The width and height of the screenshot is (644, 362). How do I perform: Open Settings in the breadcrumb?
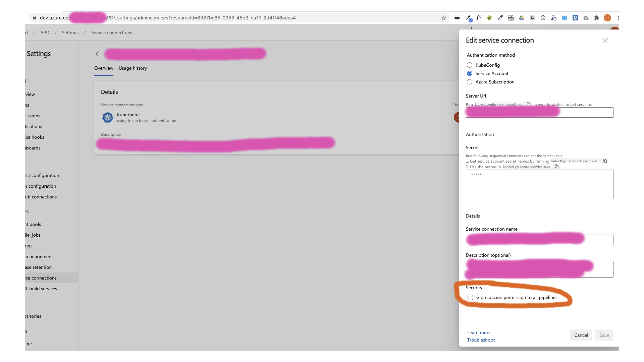(70, 33)
